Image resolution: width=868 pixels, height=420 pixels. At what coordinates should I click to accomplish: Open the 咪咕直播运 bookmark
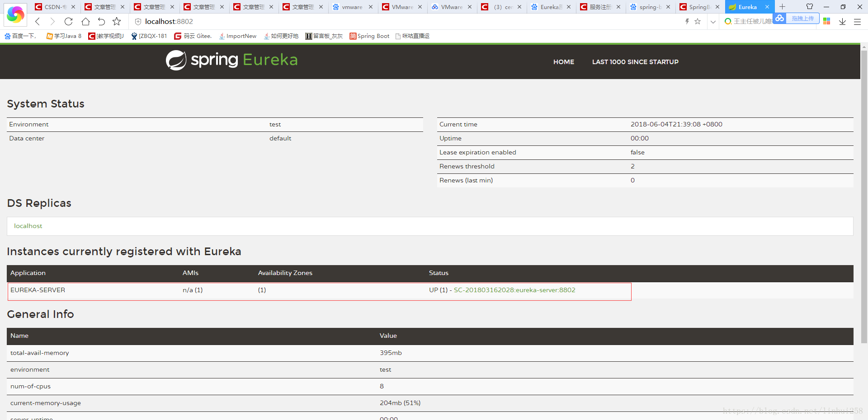(412, 36)
